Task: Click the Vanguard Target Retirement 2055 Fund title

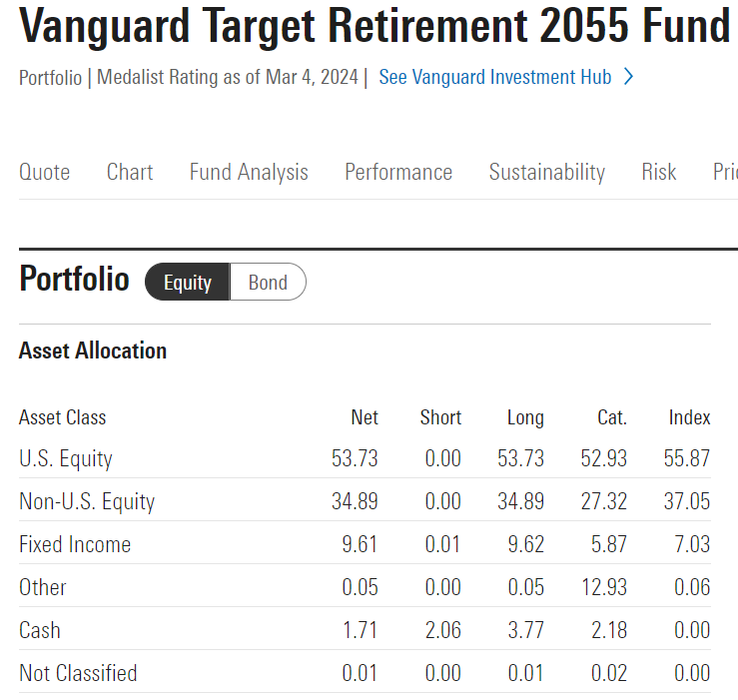Action: click(374, 27)
